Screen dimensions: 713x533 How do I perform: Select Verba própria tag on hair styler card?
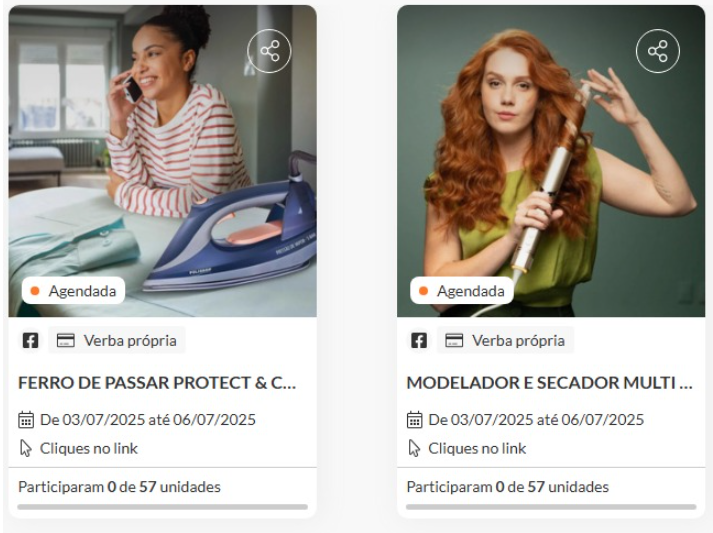tap(505, 340)
